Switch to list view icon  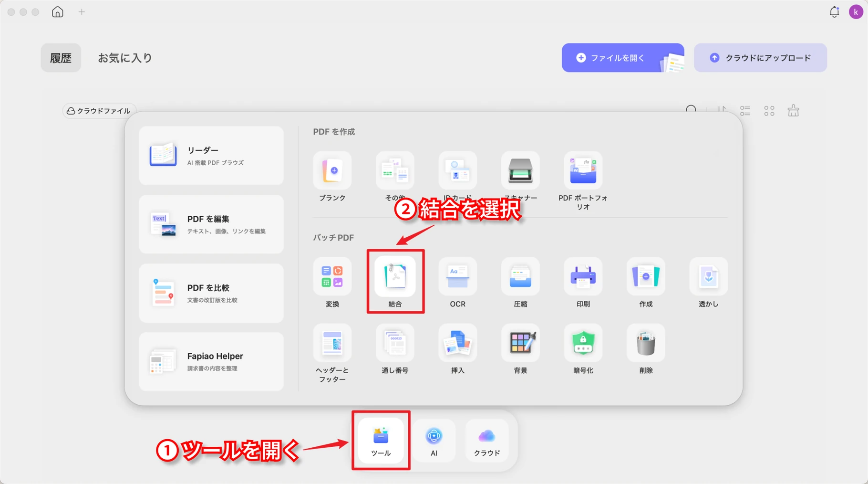[x=745, y=111]
